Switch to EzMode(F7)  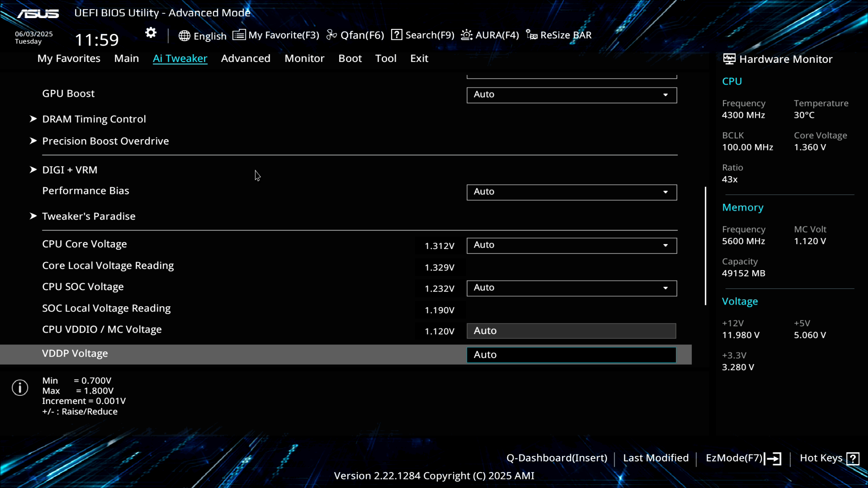pyautogui.click(x=743, y=458)
